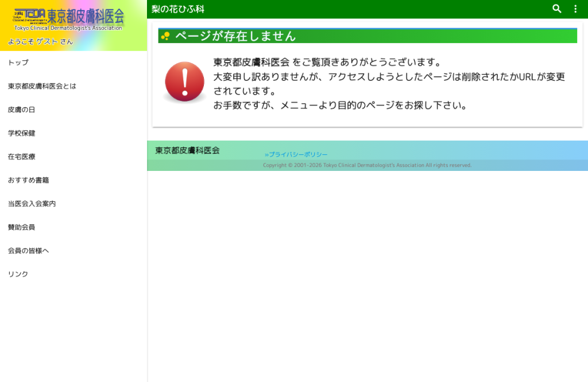Select 賛助会員 in sidebar
This screenshot has height=382, width=588.
[73, 227]
